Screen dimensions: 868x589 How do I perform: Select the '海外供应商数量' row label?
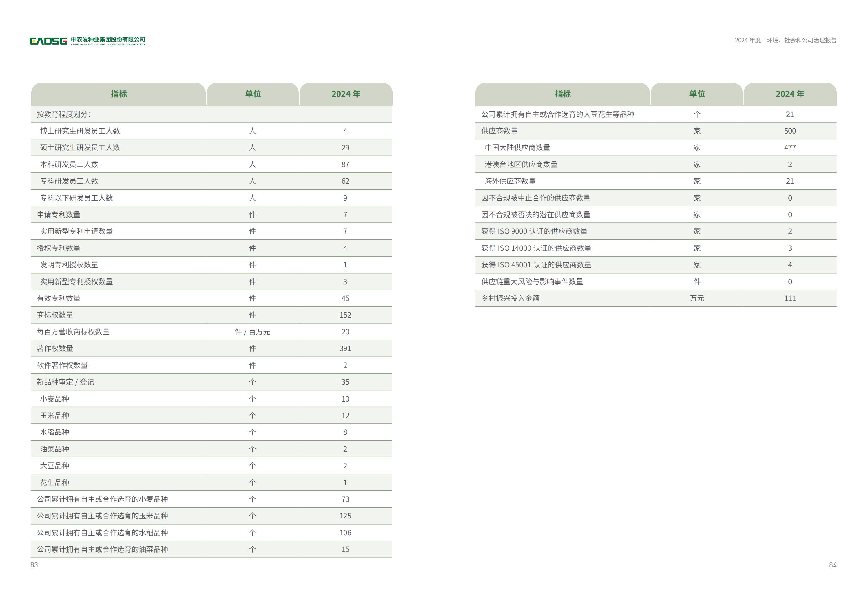(x=510, y=181)
